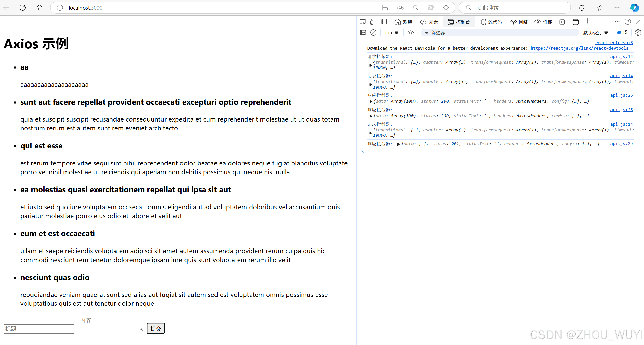Go to browser home page
This screenshot has height=345, width=644.
pyautogui.click(x=39, y=8)
